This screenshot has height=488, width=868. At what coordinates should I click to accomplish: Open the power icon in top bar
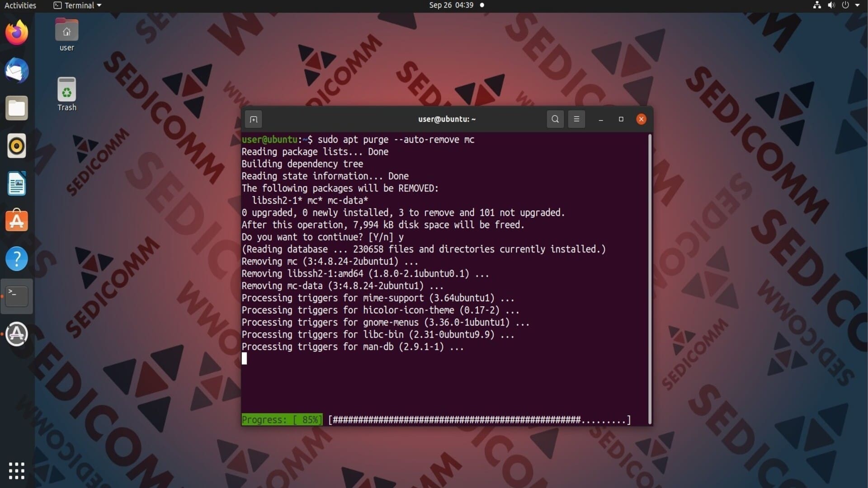coord(845,5)
